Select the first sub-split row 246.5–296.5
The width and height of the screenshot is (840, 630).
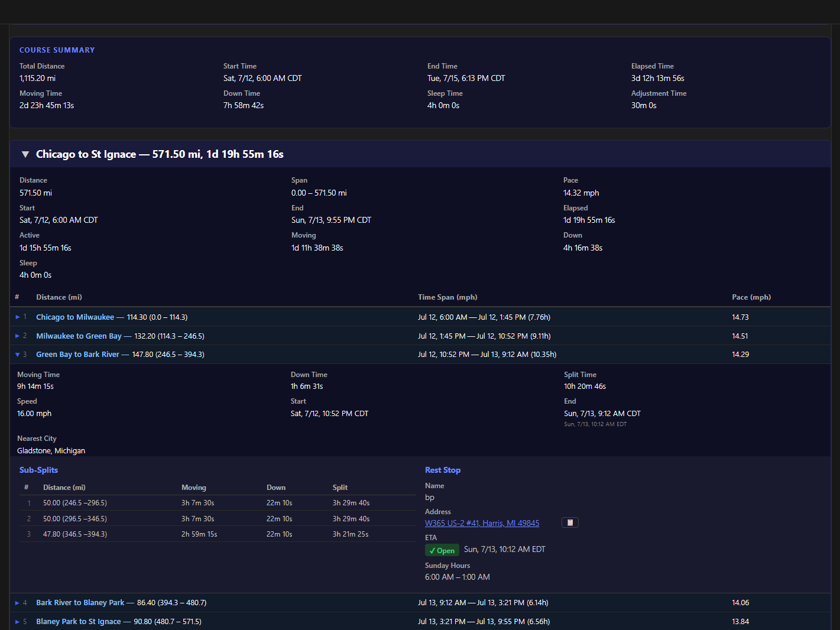coord(75,503)
